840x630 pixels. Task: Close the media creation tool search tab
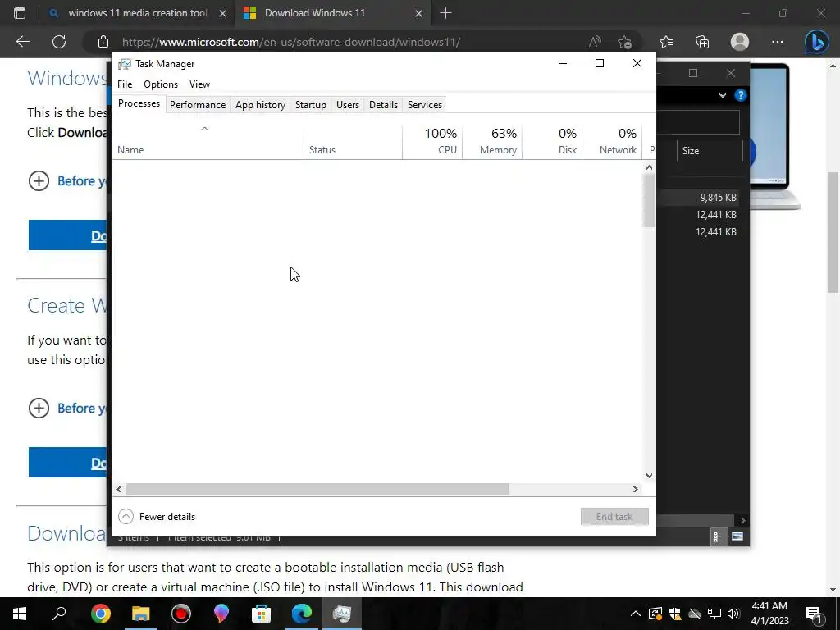(223, 13)
